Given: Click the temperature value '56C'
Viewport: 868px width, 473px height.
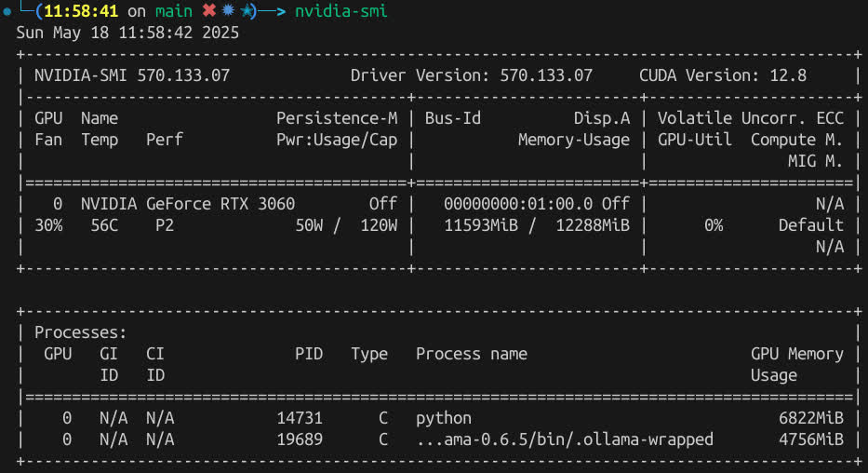Looking at the screenshot, I should click(104, 225).
